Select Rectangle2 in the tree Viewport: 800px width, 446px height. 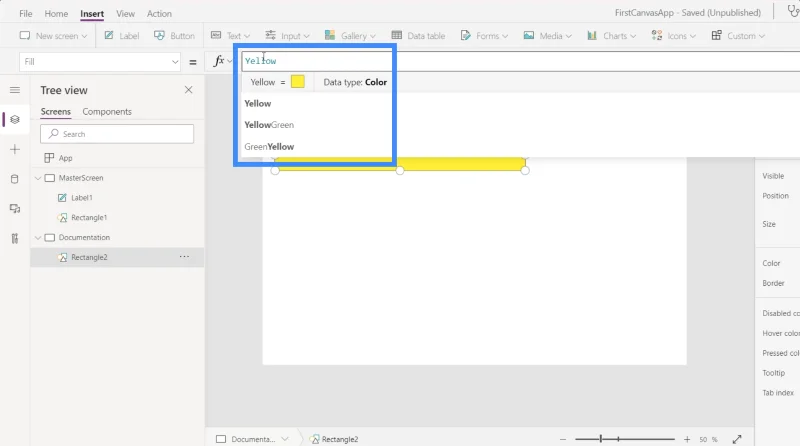[x=89, y=257]
